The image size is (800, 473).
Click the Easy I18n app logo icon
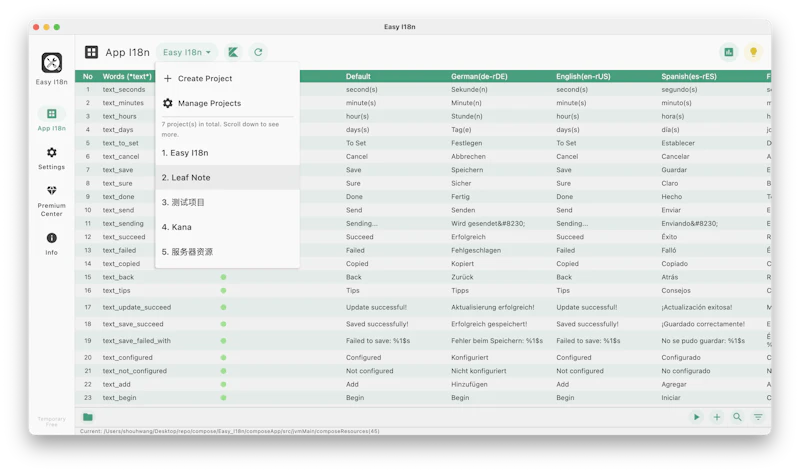tap(52, 63)
